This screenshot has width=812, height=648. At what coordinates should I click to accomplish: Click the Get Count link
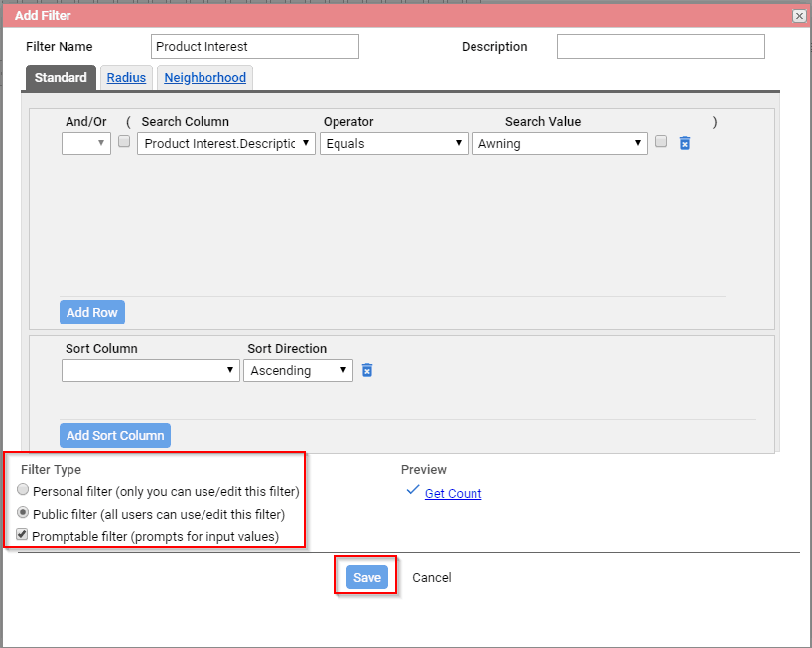point(453,494)
